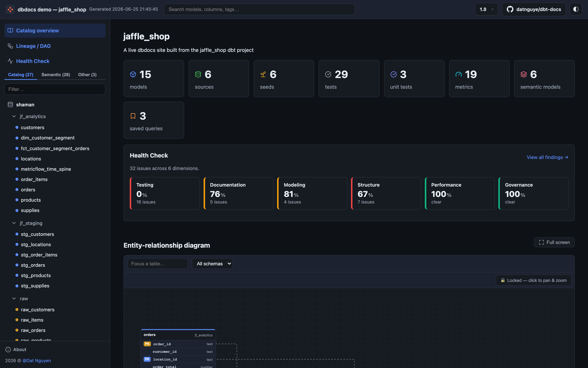Select metricflow_time_spine in the sidebar
Viewport: 588px width, 368px height.
(x=46, y=169)
